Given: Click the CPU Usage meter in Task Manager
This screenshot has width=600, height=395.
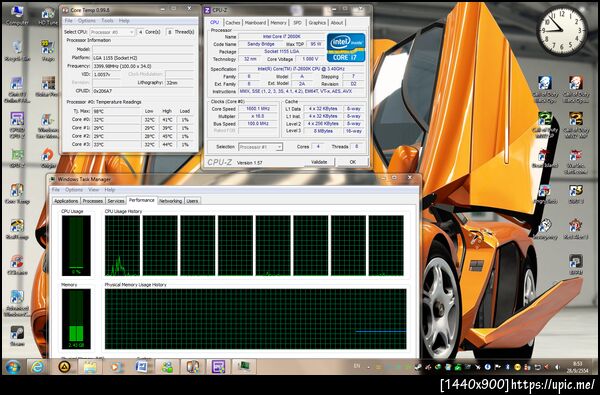Looking at the screenshot, I should pyautogui.click(x=76, y=245).
